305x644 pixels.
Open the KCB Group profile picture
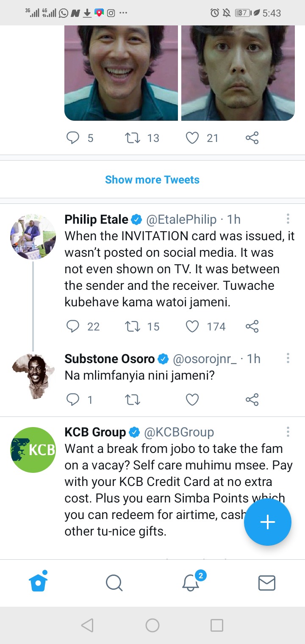[x=33, y=450]
